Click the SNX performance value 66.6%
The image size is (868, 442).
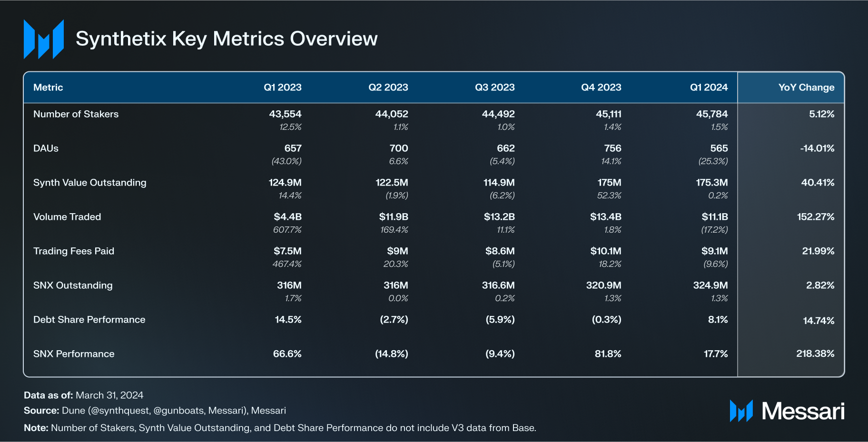point(287,354)
